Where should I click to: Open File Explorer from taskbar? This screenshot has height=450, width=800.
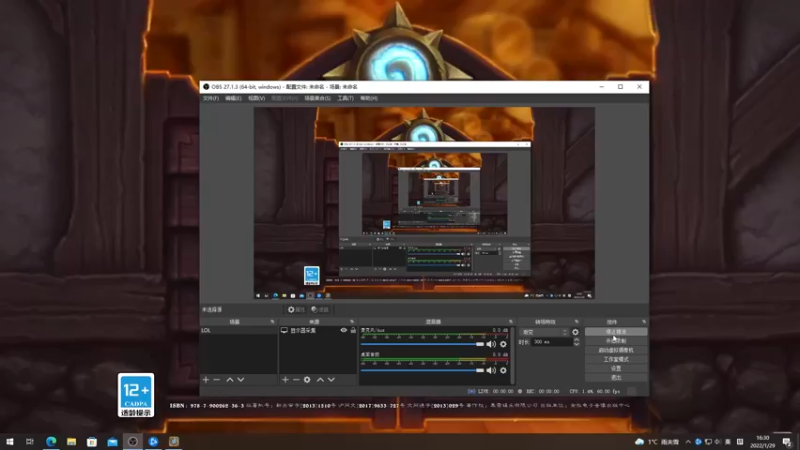[71, 441]
